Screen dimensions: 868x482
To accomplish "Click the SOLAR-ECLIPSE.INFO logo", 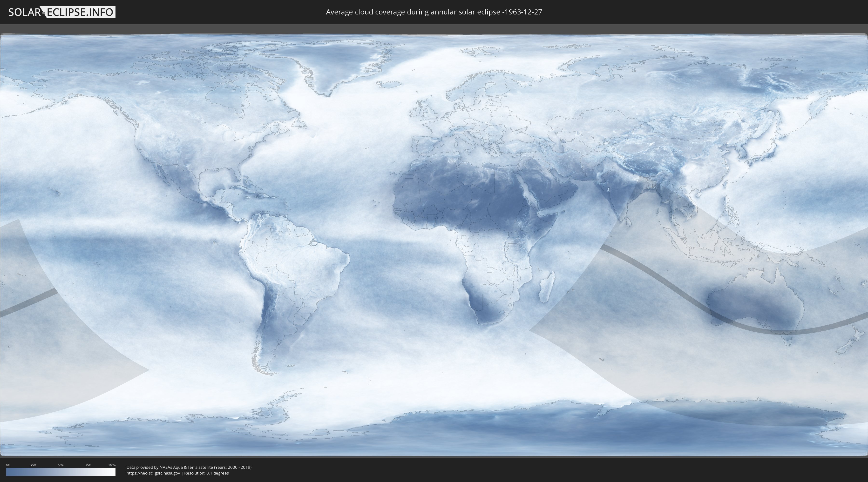I will pyautogui.click(x=62, y=12).
